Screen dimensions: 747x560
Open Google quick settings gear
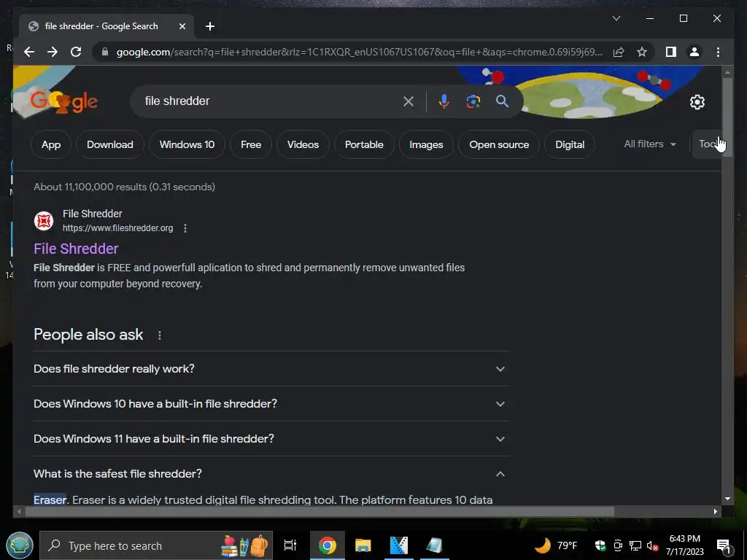[x=697, y=101]
